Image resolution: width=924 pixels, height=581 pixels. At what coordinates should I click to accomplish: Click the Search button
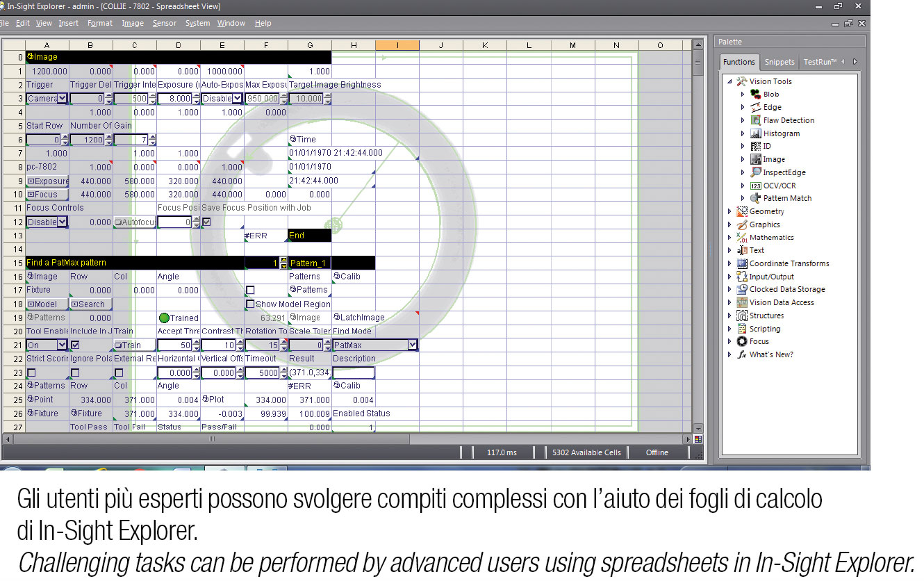(91, 304)
